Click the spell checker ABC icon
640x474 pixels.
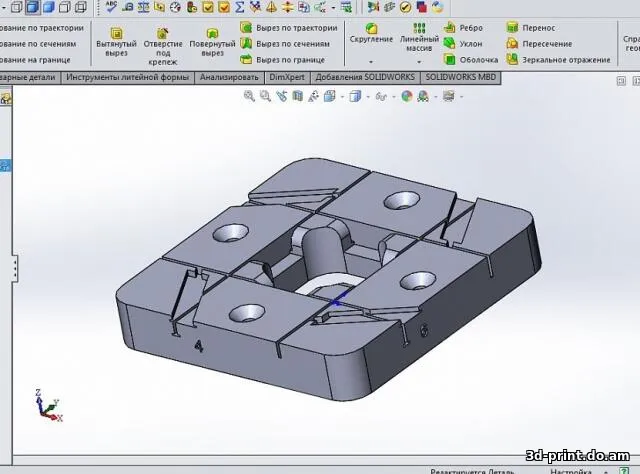click(111, 7)
